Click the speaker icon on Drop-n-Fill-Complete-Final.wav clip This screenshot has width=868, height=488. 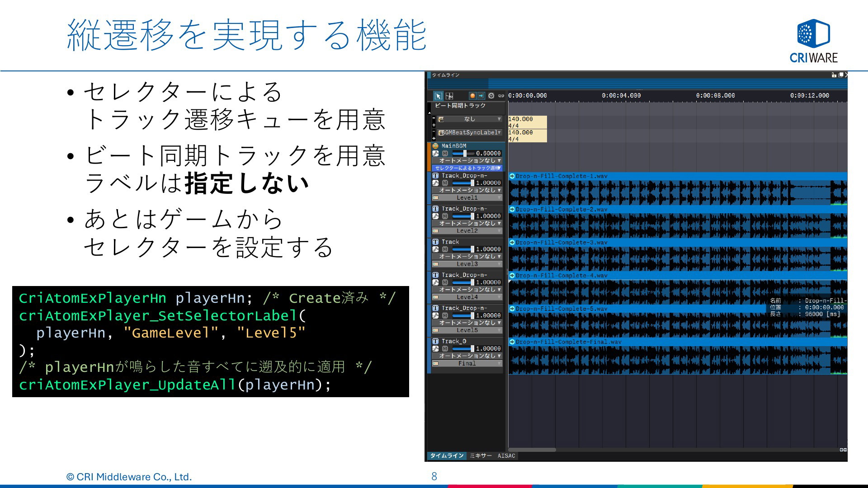coord(512,342)
